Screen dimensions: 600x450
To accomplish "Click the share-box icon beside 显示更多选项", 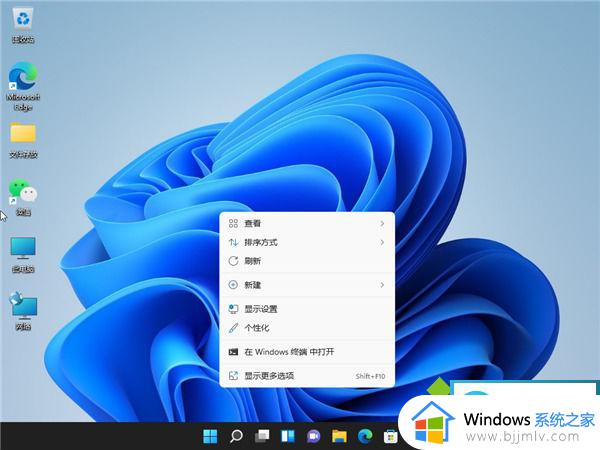I will click(x=233, y=376).
